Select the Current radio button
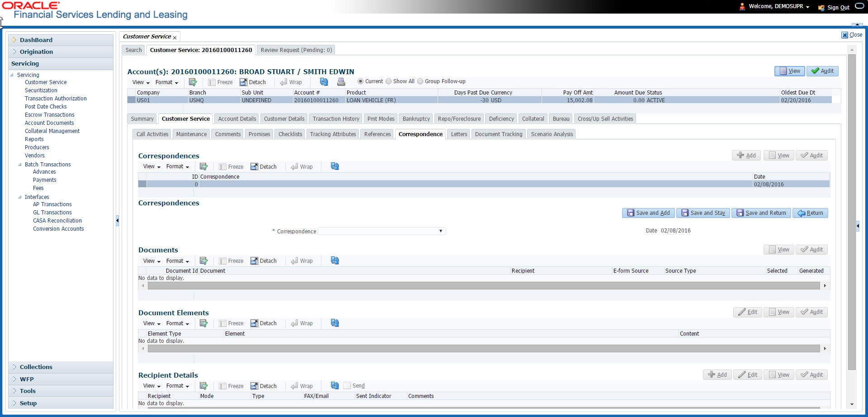The width and height of the screenshot is (868, 417). [x=360, y=81]
